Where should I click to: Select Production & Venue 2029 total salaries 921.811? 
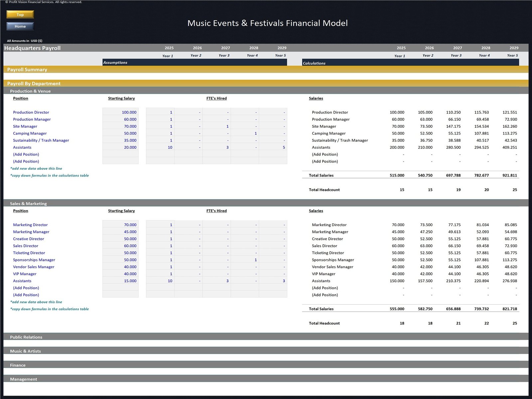point(509,175)
